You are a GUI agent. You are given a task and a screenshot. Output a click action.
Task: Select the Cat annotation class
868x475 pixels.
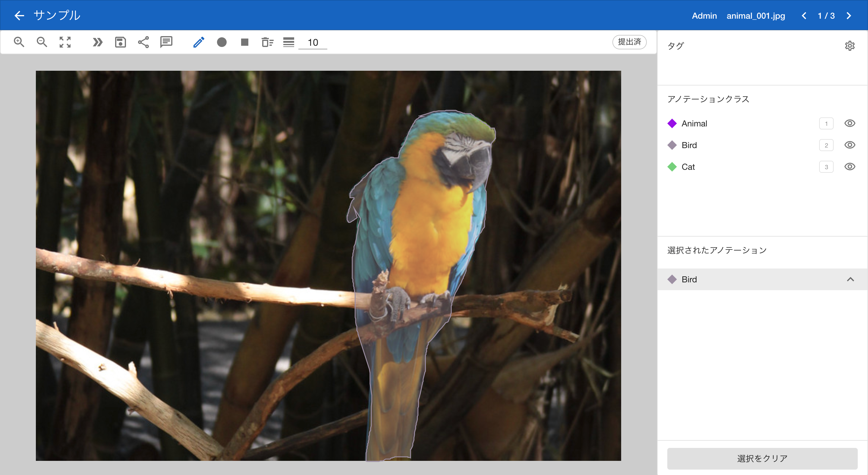click(688, 167)
